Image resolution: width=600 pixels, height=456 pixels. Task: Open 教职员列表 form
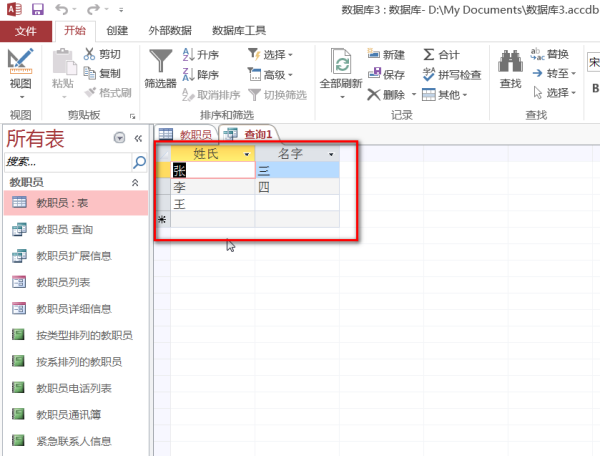tap(76, 282)
